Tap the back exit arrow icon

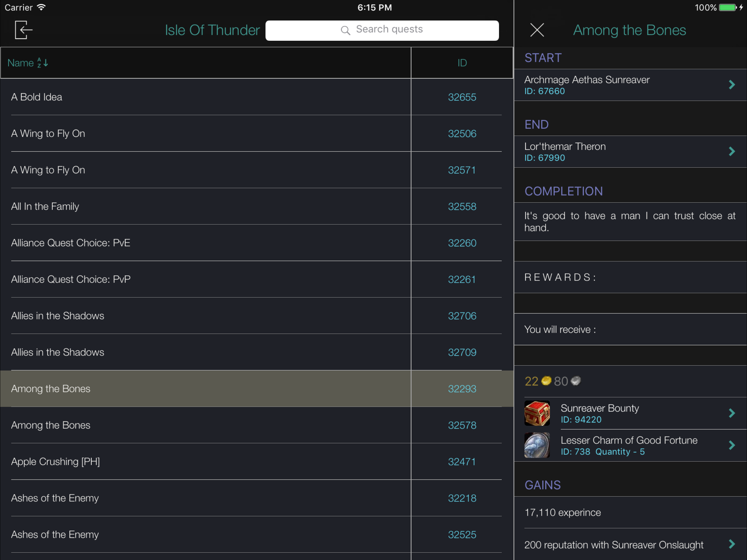tap(24, 30)
